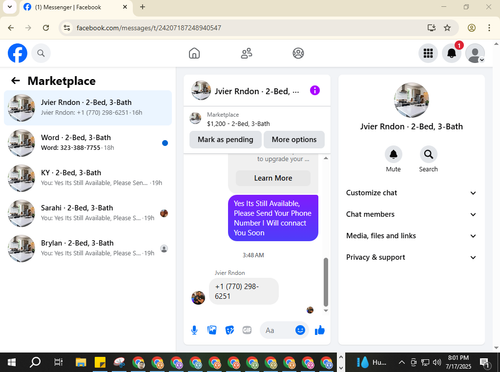Screen dimensions: 500x372
Task: Open the Facebook logo home link
Action: pos(17,53)
